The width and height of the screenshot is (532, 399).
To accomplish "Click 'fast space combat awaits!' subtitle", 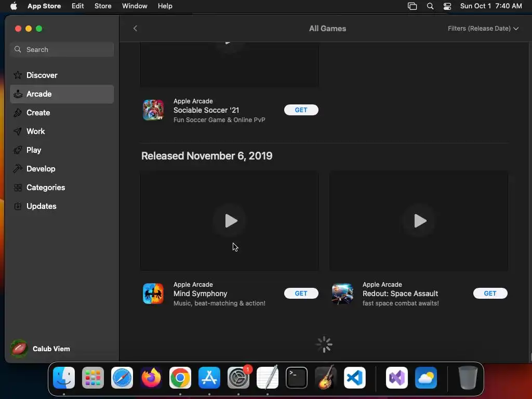I will 401,303.
